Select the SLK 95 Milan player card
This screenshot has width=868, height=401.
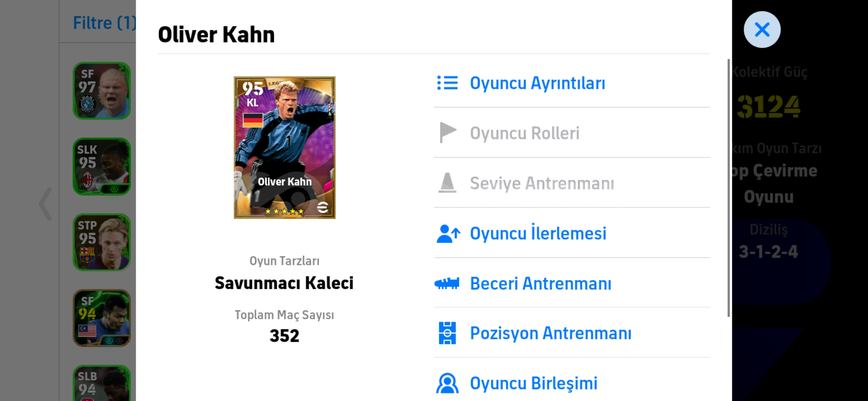tap(102, 166)
